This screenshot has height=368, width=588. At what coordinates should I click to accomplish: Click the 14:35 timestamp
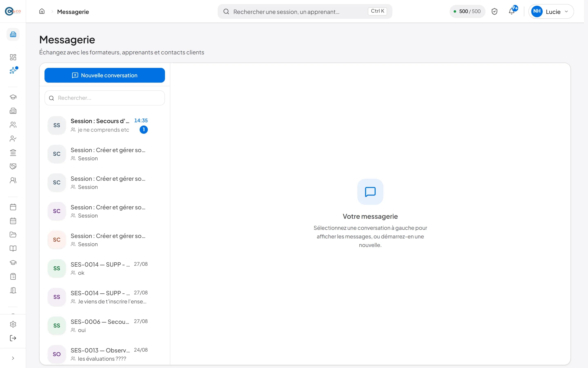point(141,120)
